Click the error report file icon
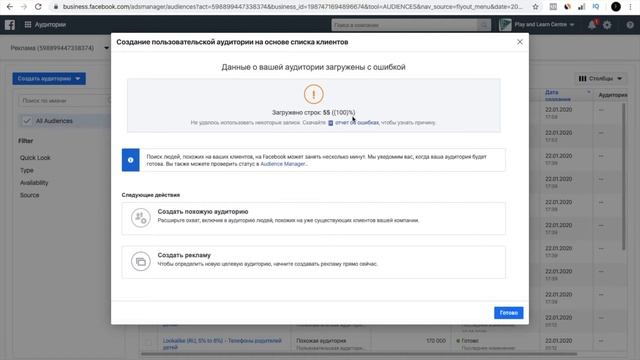 (x=331, y=123)
